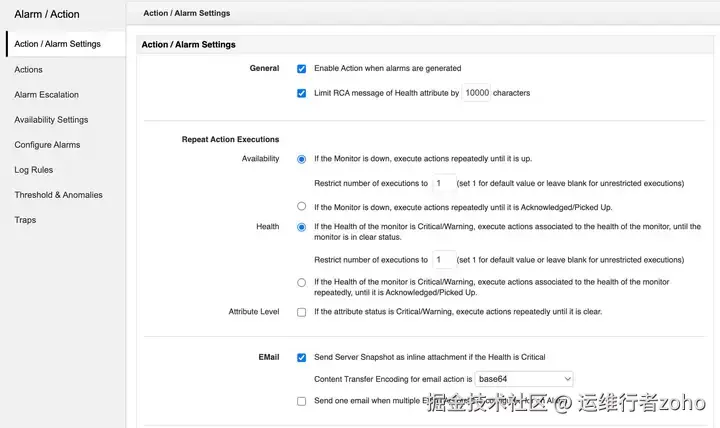Viewport: 720px width, 428px height.
Task: Click Health restrict executions number field
Action: (x=443, y=260)
